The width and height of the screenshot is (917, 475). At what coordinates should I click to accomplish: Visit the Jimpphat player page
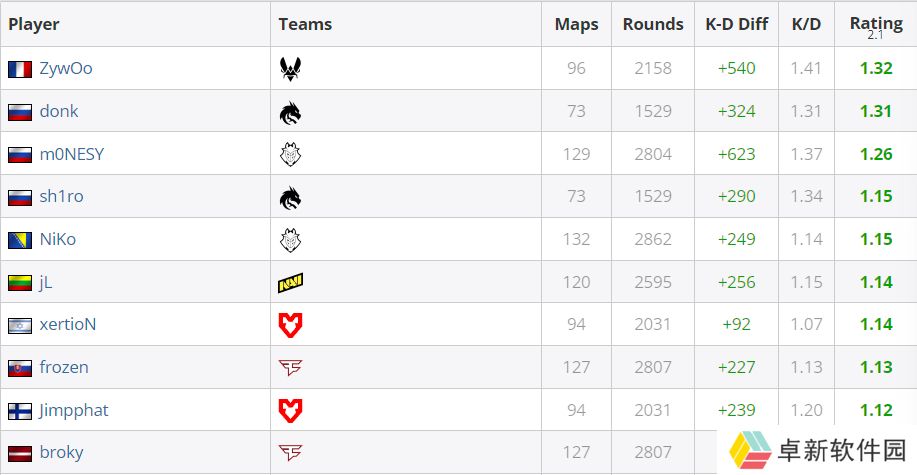[x=74, y=411]
